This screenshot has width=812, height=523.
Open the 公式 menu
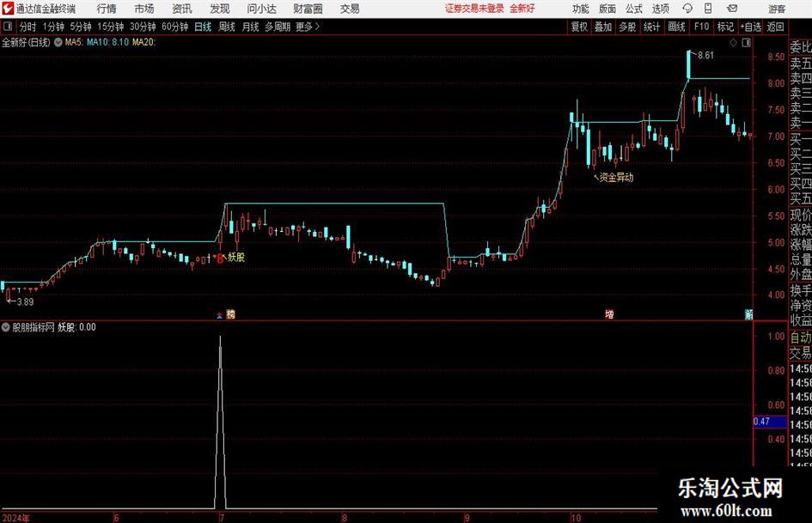pyautogui.click(x=633, y=9)
